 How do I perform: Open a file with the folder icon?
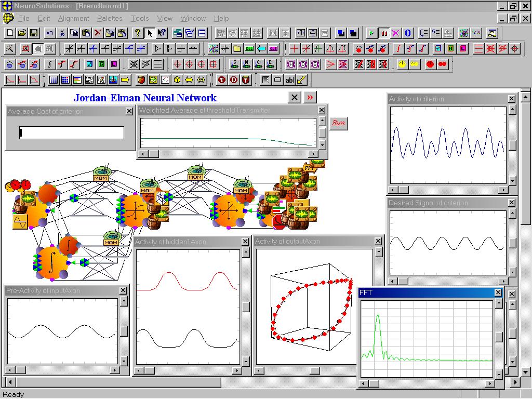coord(22,33)
